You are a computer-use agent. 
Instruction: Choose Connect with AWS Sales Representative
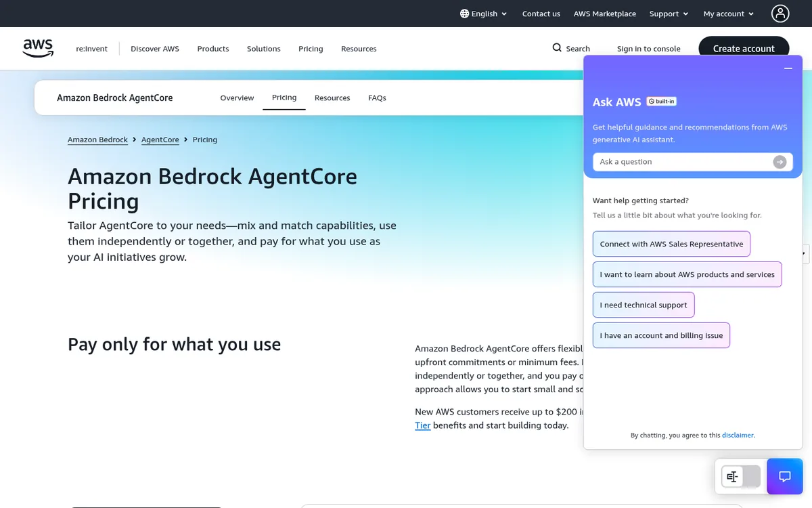tap(671, 244)
